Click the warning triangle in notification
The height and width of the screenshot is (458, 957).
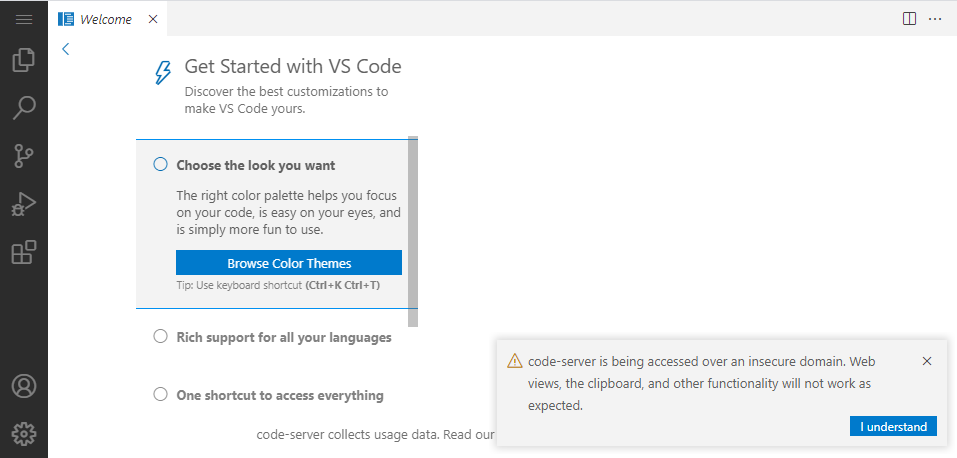tap(515, 360)
